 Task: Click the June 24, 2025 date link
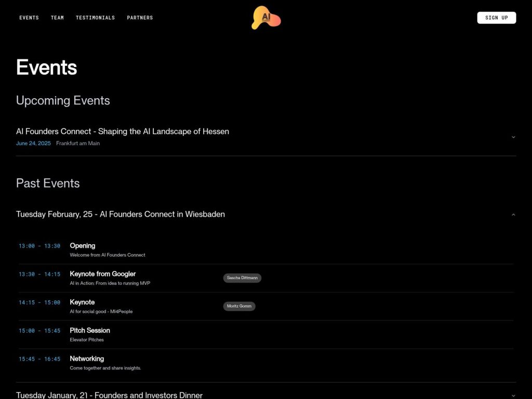click(33, 143)
